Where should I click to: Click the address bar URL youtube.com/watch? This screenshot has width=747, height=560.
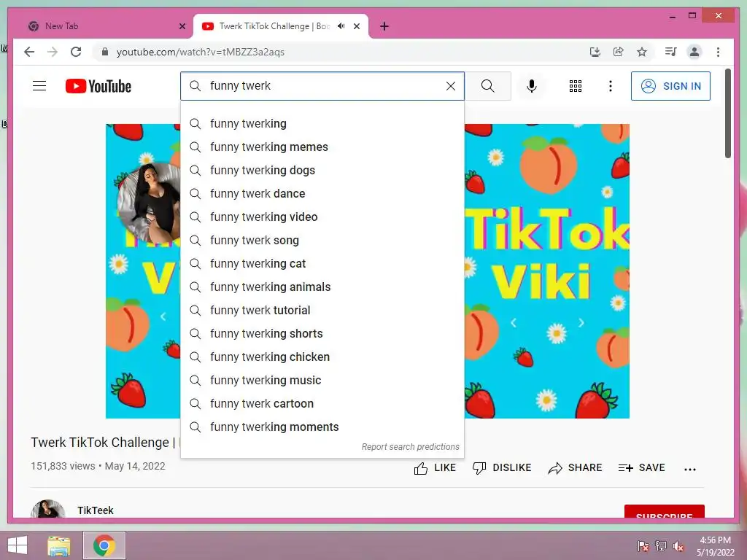point(200,52)
